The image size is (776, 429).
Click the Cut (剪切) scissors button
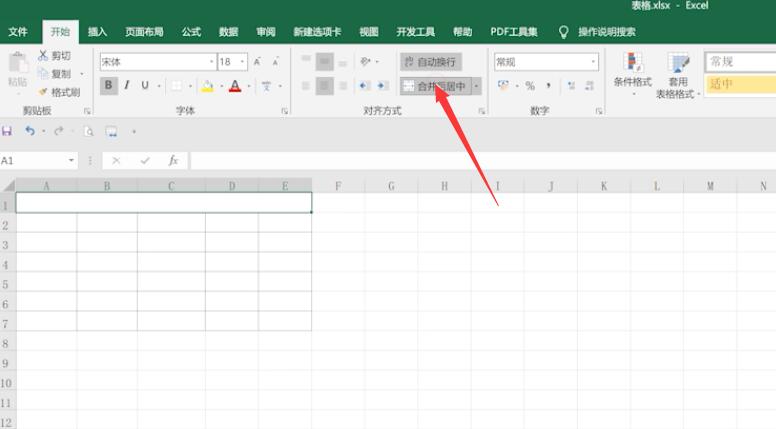tap(54, 55)
